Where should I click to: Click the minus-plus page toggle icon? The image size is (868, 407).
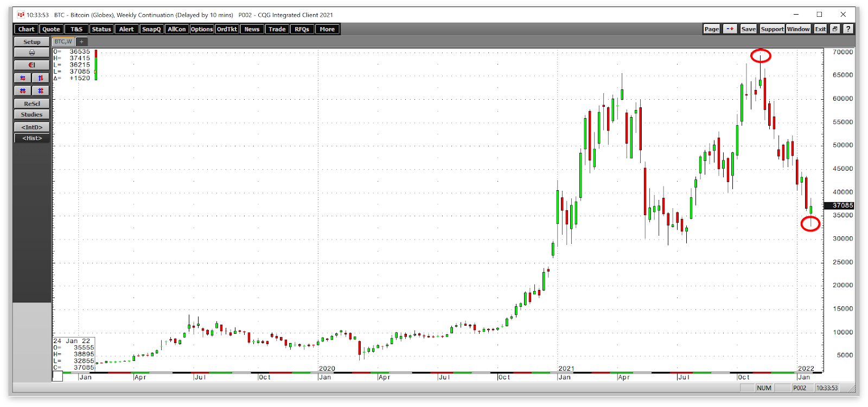[x=730, y=29]
